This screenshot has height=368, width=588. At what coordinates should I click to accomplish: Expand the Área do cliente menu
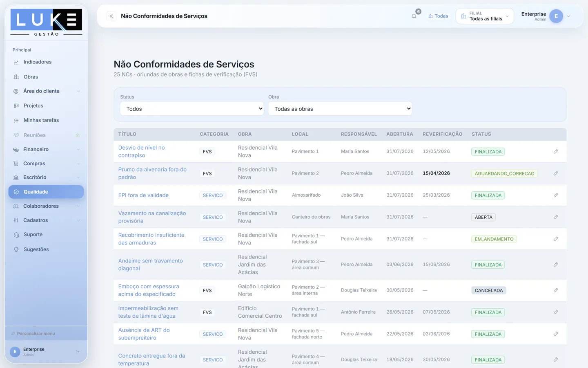click(46, 91)
